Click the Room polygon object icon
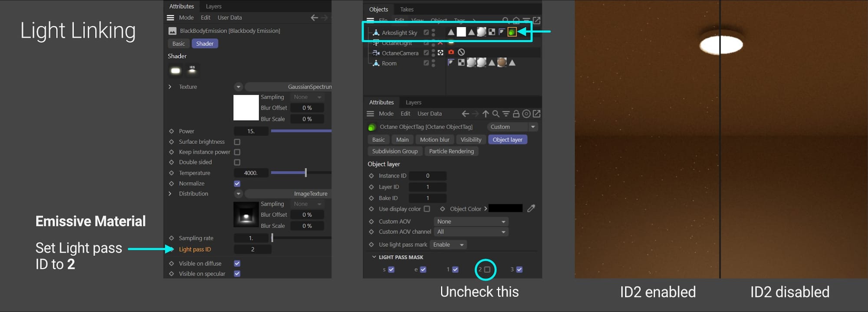Screen dimensions: 868x312 [x=376, y=63]
